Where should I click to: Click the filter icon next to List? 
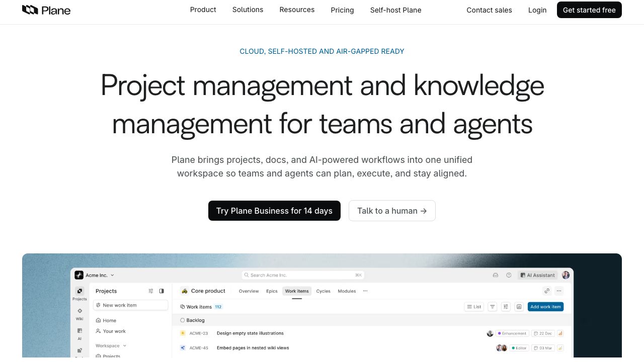point(493,307)
